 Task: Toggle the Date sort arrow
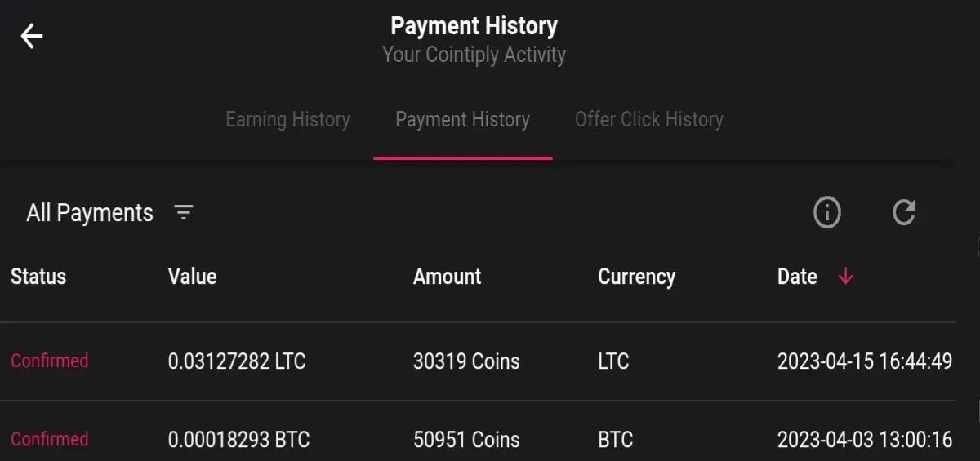pos(846,277)
